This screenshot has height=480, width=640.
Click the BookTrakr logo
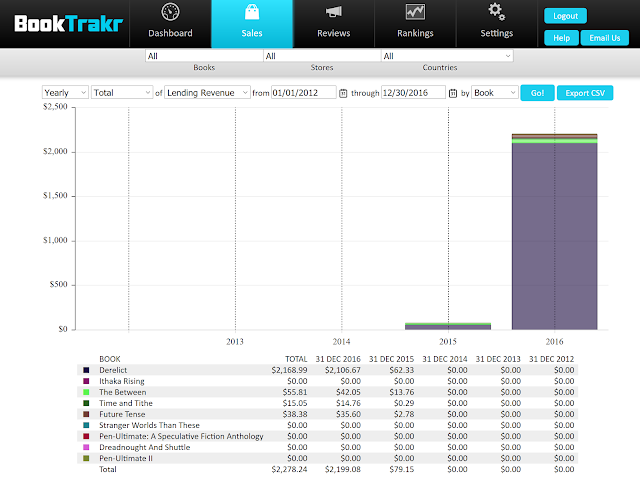68,24
